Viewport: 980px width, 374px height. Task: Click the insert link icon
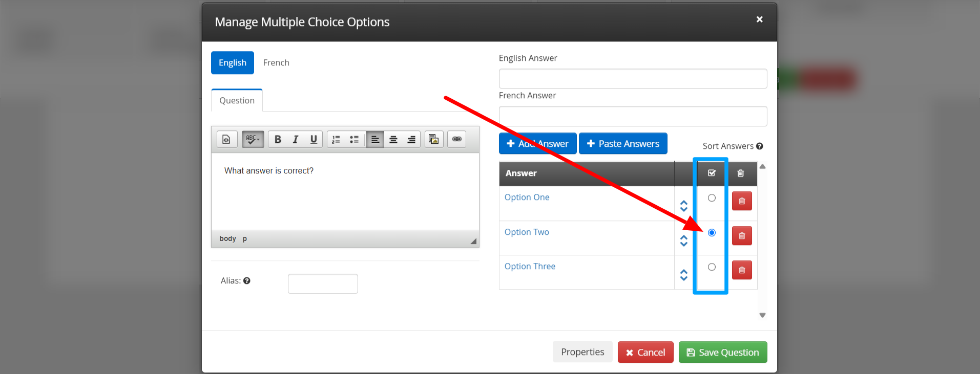point(456,139)
